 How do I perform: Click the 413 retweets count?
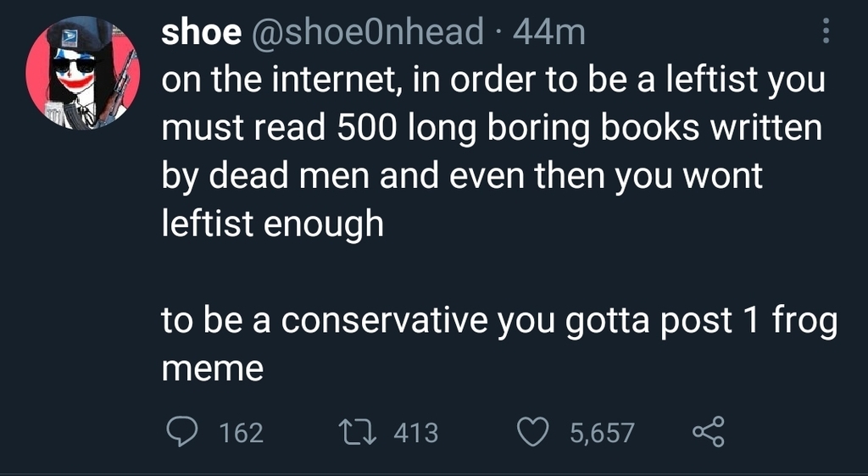click(x=416, y=434)
